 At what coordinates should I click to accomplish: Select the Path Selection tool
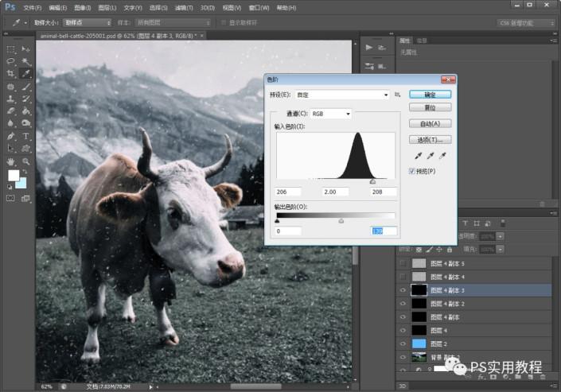10,148
